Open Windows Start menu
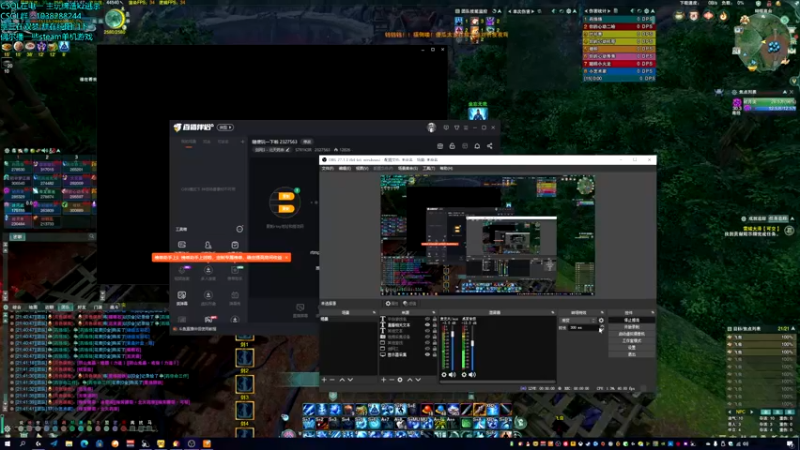 coord(7,444)
